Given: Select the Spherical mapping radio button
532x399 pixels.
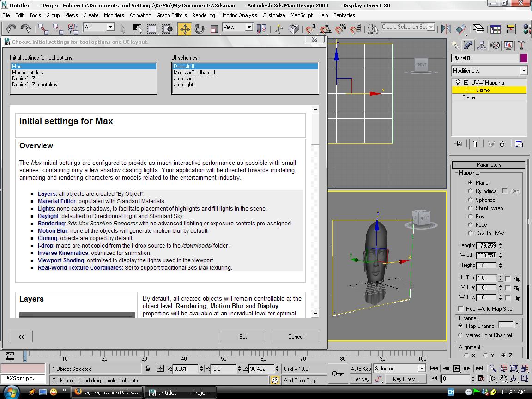Looking at the screenshot, I should (x=470, y=199).
